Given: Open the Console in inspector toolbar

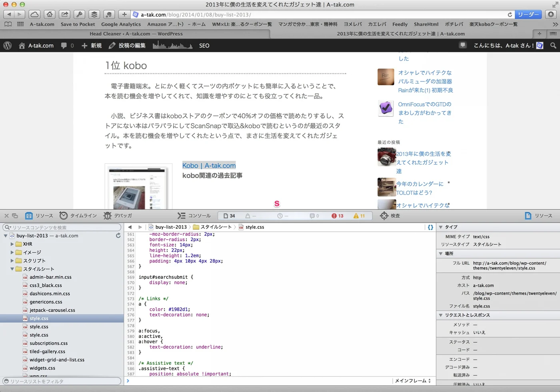Looking at the screenshot, I should pyautogui.click(x=194, y=216).
